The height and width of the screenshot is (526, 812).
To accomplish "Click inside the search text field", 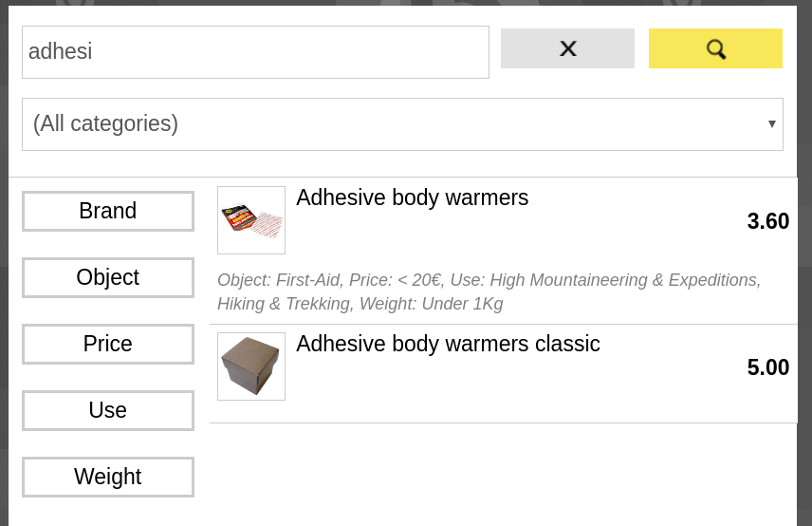I will pyautogui.click(x=255, y=52).
